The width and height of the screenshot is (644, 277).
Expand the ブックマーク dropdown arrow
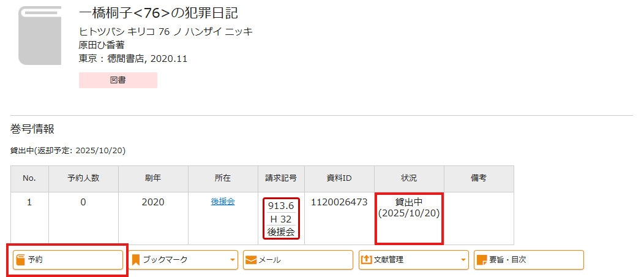(233, 260)
